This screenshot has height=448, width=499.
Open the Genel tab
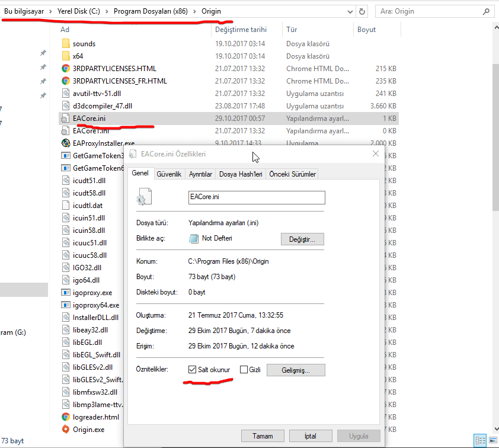(x=140, y=173)
